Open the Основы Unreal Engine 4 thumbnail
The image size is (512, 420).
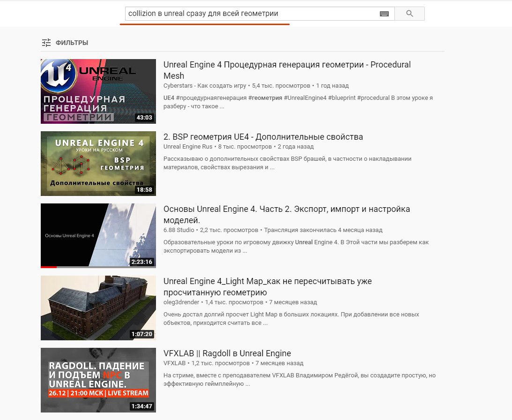point(98,236)
